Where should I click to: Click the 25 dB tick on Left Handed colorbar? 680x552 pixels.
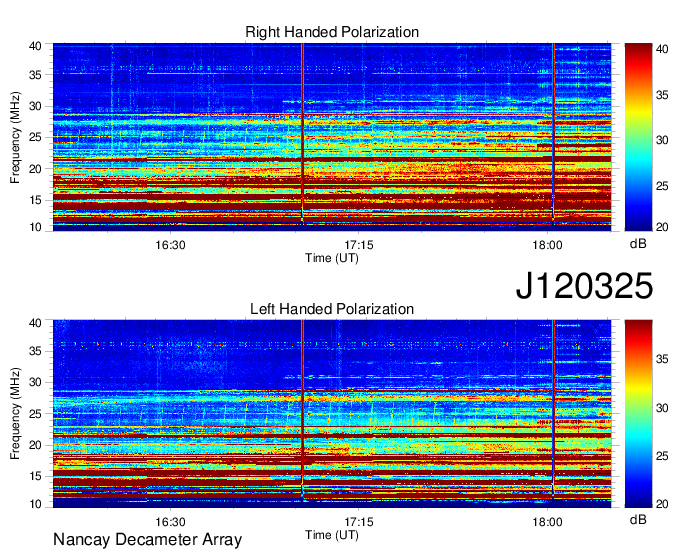pos(662,456)
